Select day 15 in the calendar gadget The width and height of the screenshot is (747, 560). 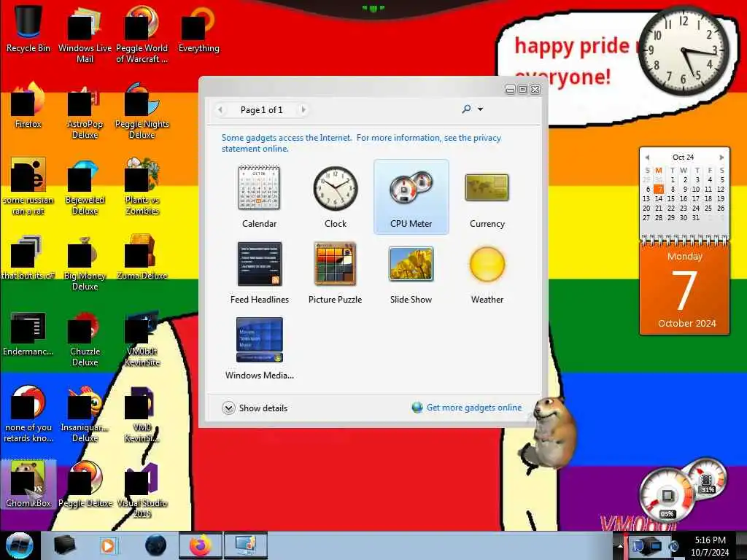(x=671, y=198)
